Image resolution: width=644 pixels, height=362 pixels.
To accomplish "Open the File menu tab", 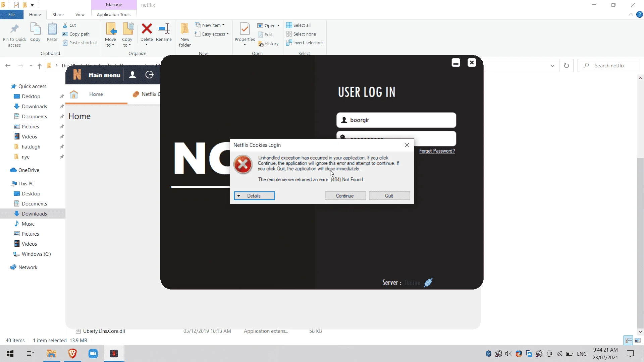I will pyautogui.click(x=11, y=14).
